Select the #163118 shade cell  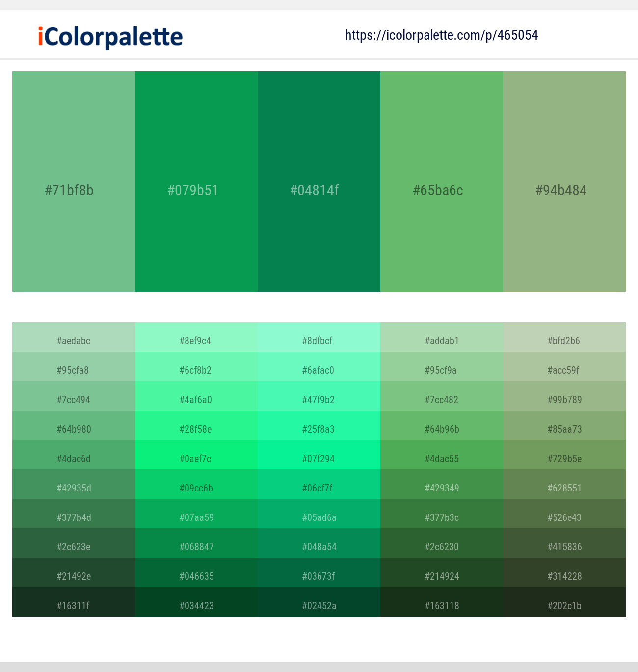coord(442,602)
